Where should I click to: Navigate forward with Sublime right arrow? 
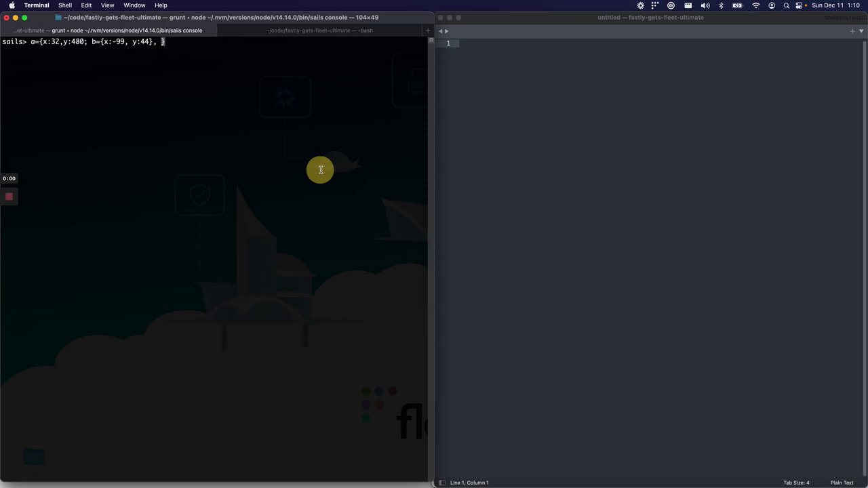click(446, 31)
